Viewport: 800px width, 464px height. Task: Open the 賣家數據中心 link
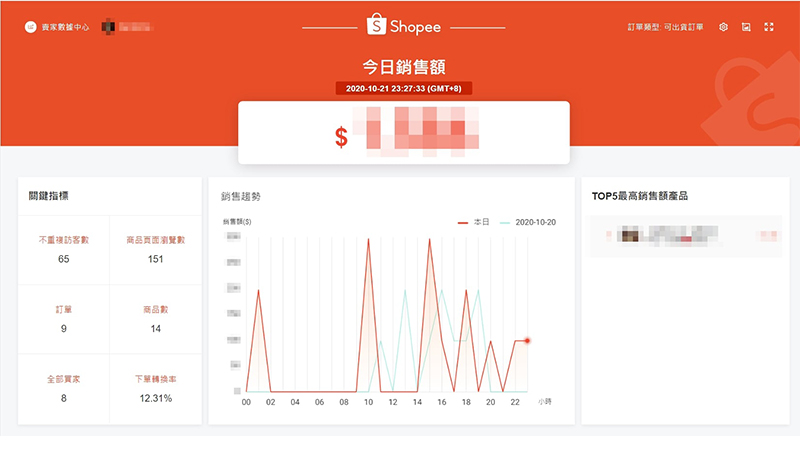point(65,27)
